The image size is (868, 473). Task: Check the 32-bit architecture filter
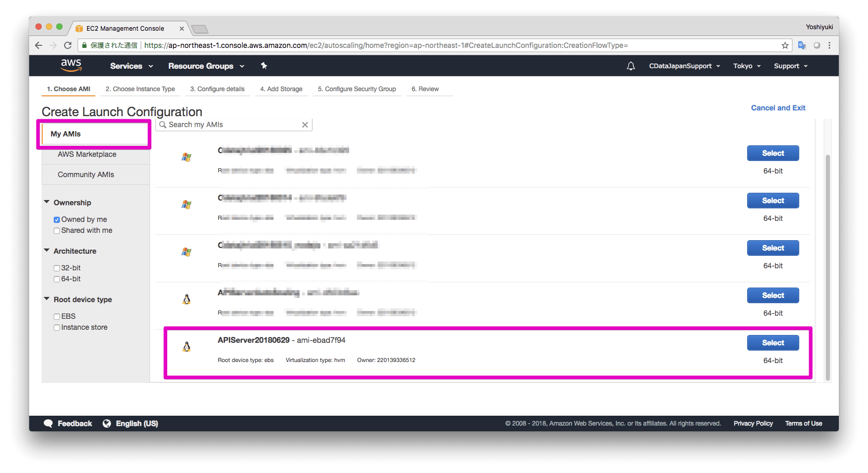(57, 268)
